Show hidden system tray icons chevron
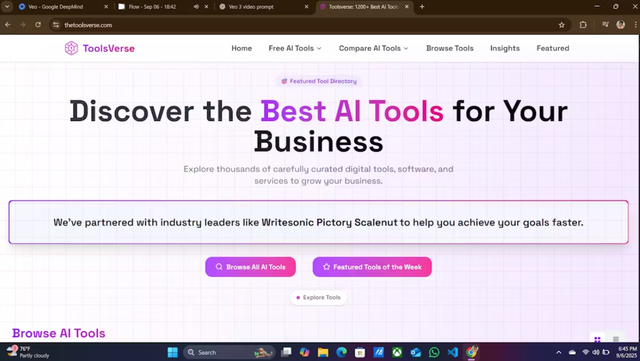Viewport: 640px width, 361px height. point(558,352)
